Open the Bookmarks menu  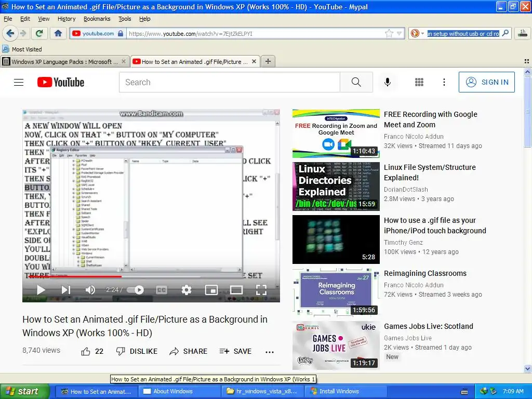pos(97,19)
